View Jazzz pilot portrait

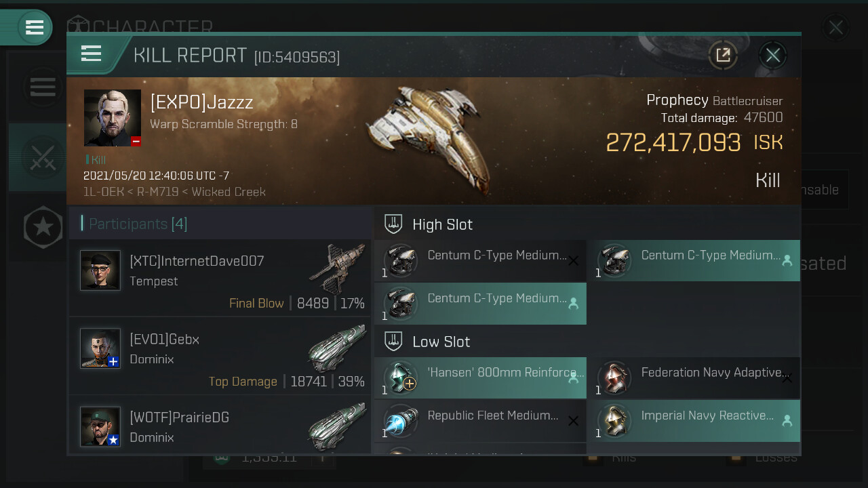click(x=113, y=118)
